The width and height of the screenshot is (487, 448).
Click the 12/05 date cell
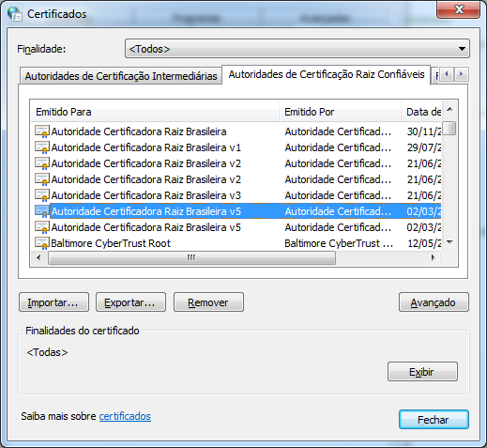click(x=424, y=243)
